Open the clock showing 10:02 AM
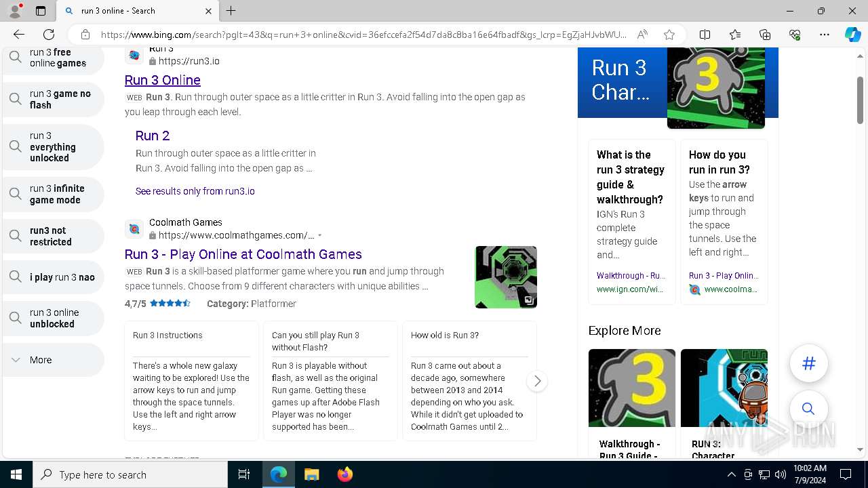This screenshot has height=488, width=868. point(809,474)
